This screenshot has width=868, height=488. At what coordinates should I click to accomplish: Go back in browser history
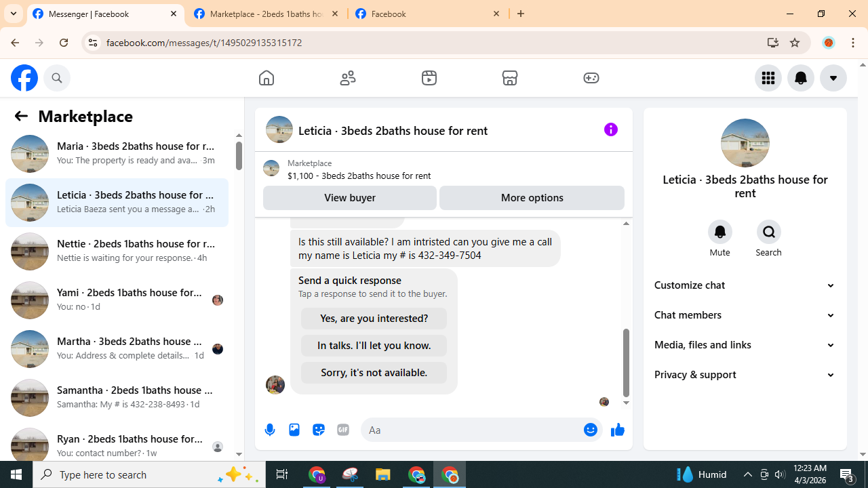[x=15, y=43]
